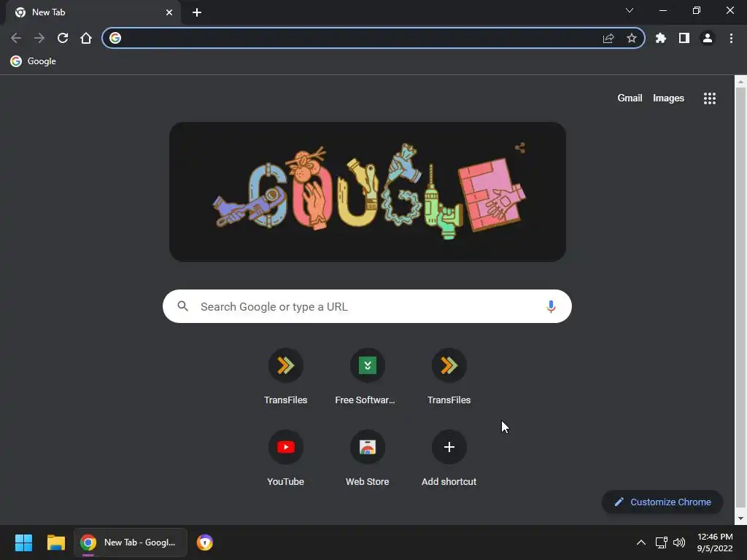Open a new tab with plus
747x560 pixels.
[x=197, y=12]
